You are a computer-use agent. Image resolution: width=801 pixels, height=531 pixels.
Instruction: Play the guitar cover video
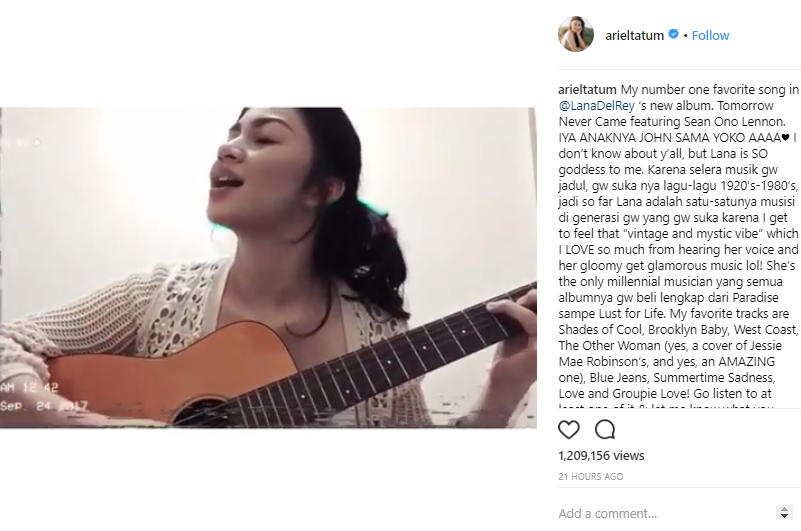pyautogui.click(x=268, y=267)
